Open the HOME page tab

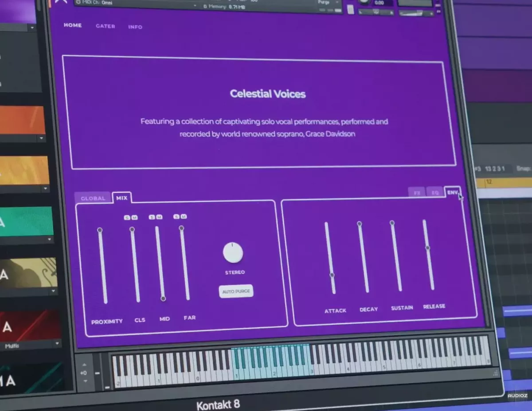pyautogui.click(x=73, y=25)
